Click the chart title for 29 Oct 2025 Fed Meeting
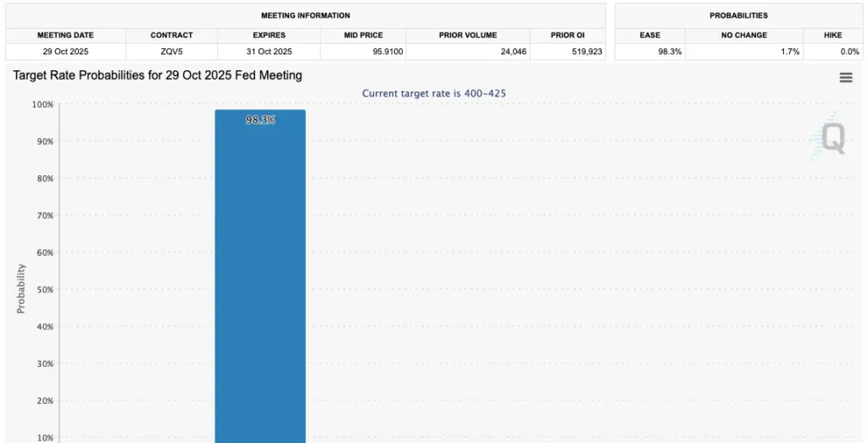868x443 pixels. click(x=157, y=75)
